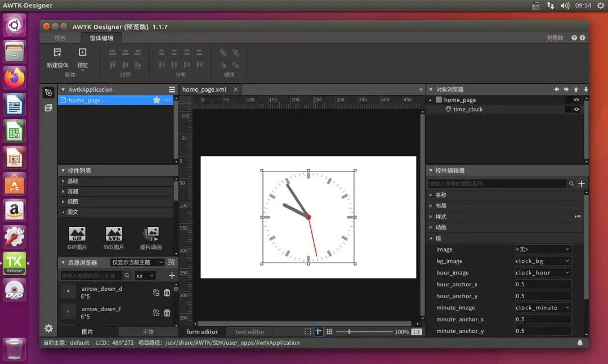This screenshot has width=608, height=364.
Task: Click the image name search input field
Action: [90, 275]
